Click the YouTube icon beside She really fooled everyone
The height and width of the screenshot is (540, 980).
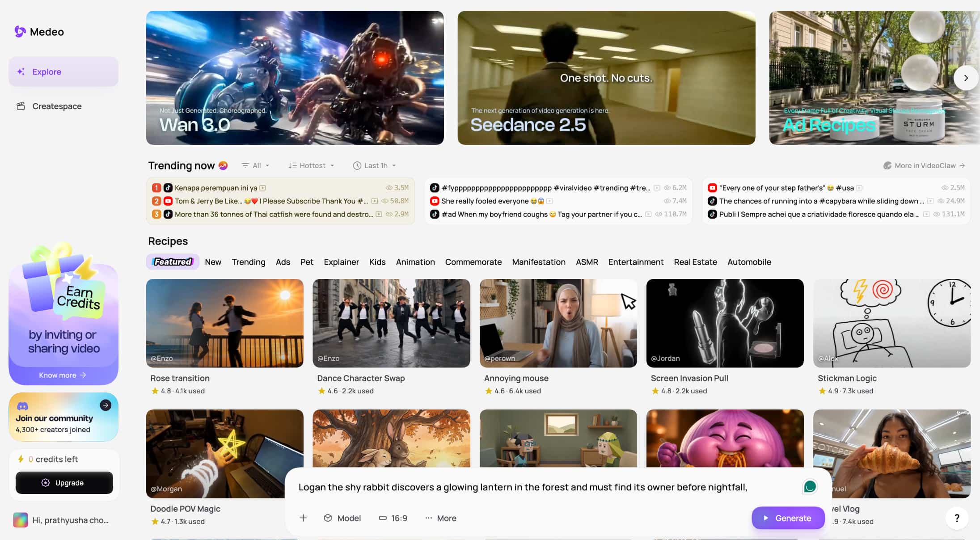tap(435, 201)
